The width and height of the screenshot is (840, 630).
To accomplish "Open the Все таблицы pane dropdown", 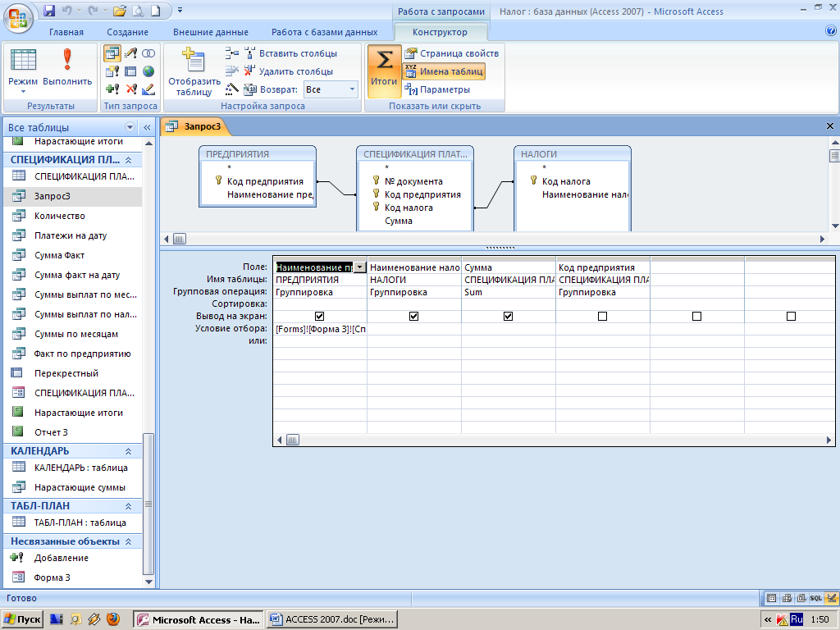I will click(130, 127).
